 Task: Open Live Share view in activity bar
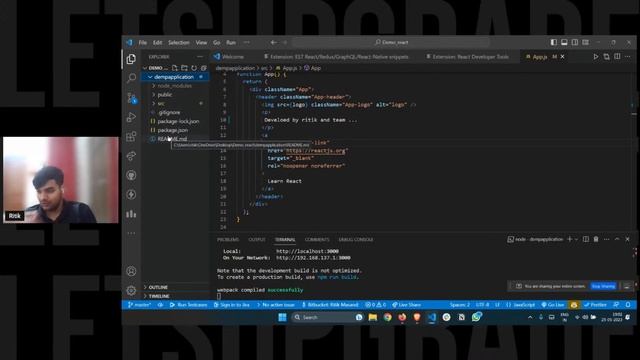coord(131,156)
